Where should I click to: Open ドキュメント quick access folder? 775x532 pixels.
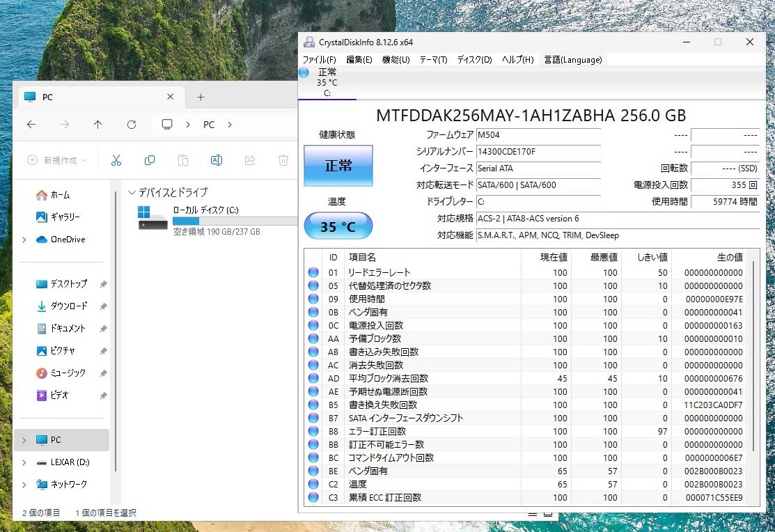[x=61, y=328]
